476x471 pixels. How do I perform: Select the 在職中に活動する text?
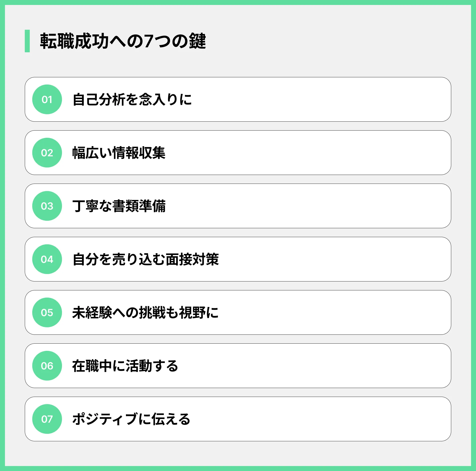125,366
